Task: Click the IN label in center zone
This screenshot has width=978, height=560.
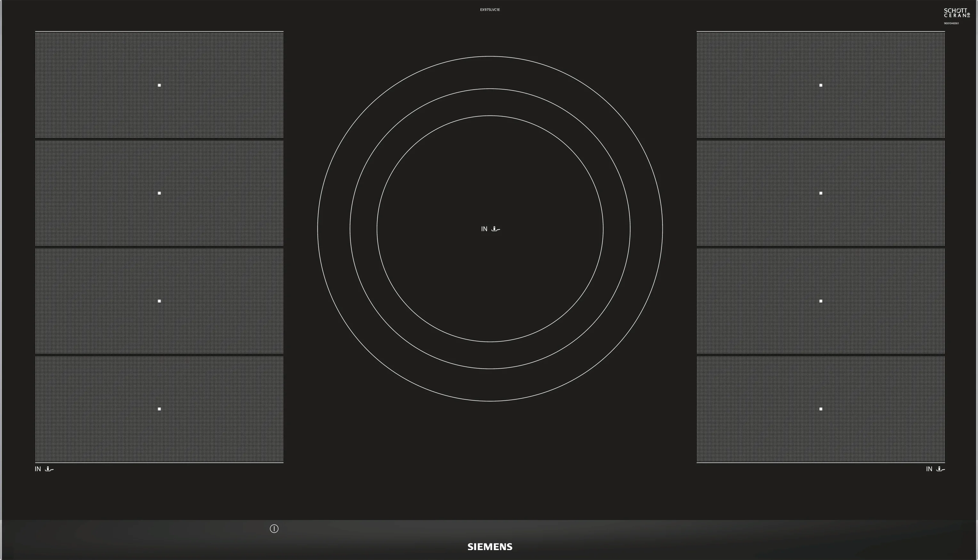Action: tap(484, 229)
